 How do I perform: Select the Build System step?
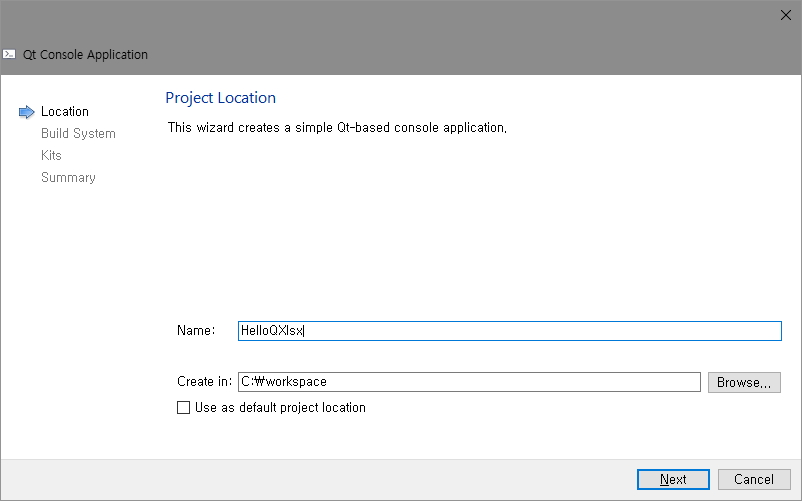coord(78,134)
